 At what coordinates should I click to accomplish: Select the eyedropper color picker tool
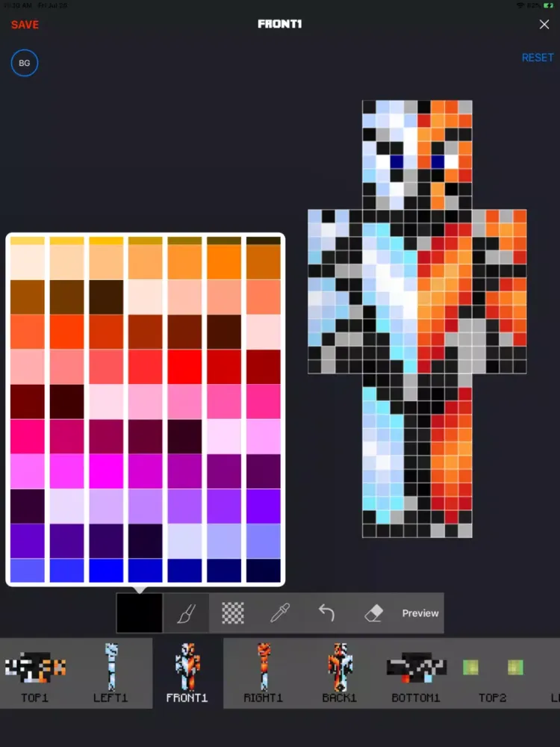280,613
